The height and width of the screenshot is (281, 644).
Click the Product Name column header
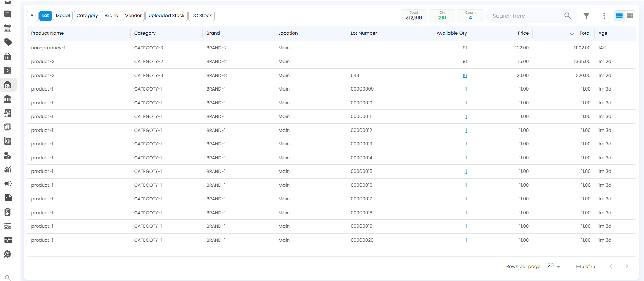click(x=47, y=33)
